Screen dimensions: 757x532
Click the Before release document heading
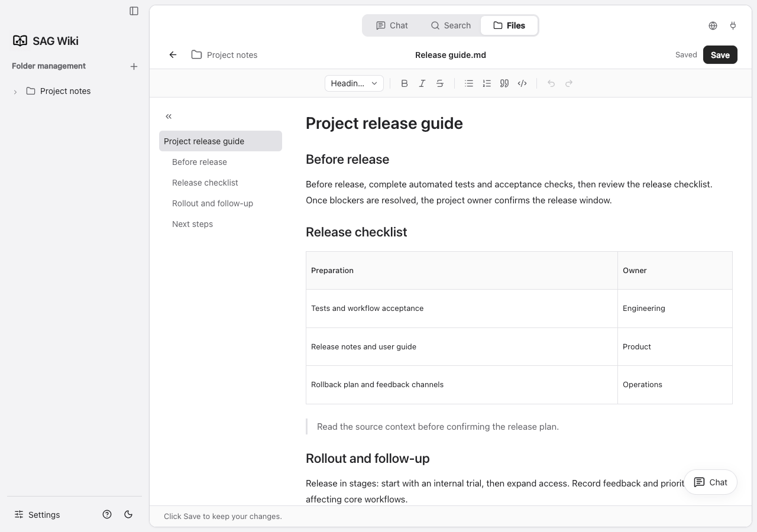pos(347,159)
